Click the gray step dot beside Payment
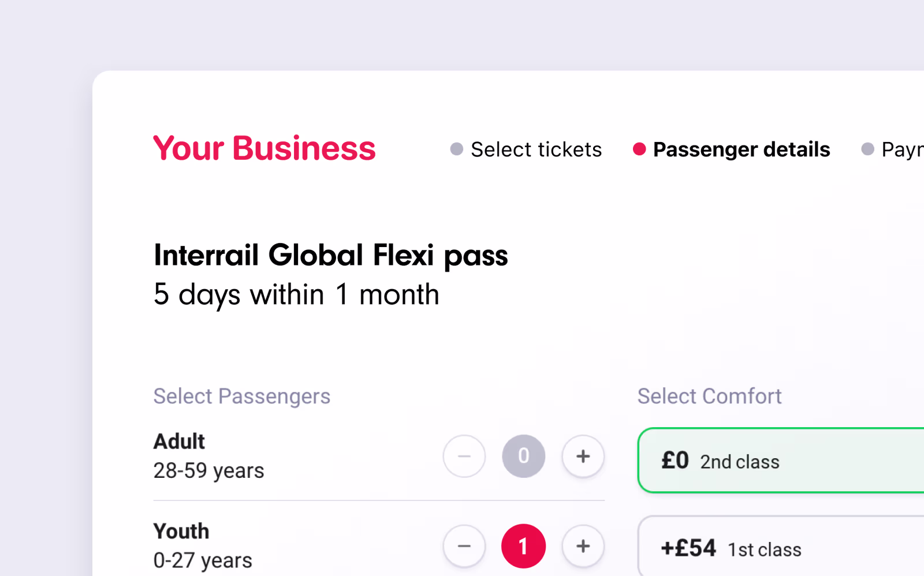The width and height of the screenshot is (924, 576). click(x=867, y=149)
